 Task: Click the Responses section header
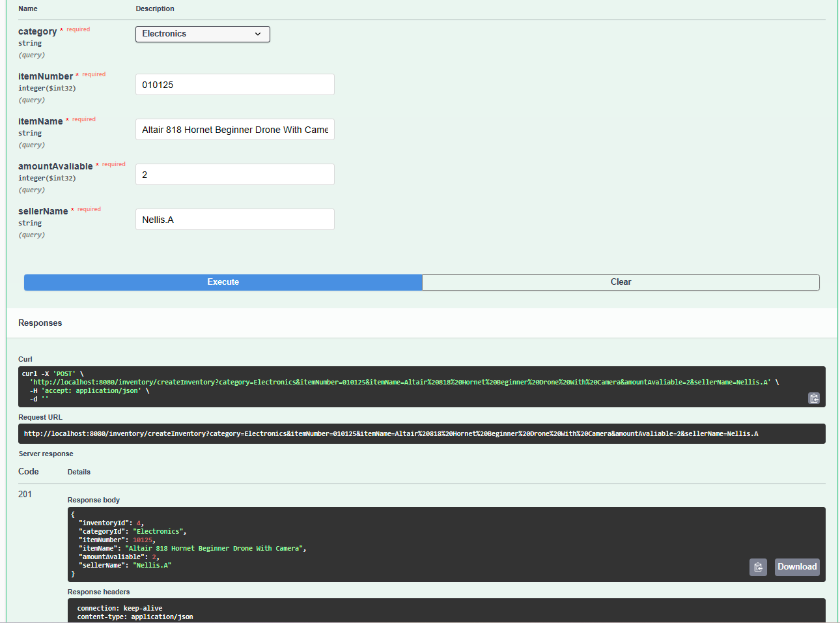click(x=40, y=323)
